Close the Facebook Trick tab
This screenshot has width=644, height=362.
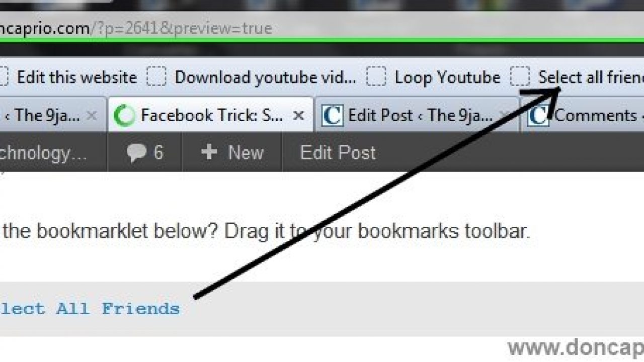pos(298,116)
